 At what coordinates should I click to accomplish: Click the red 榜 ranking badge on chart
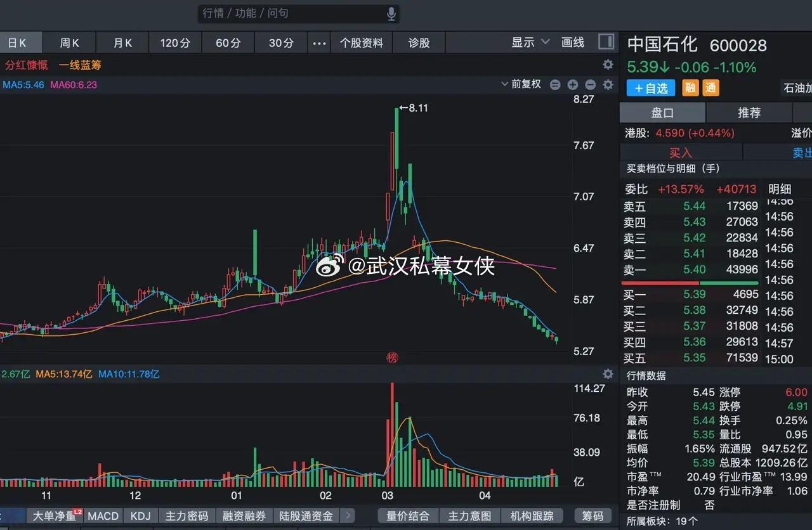(x=393, y=358)
